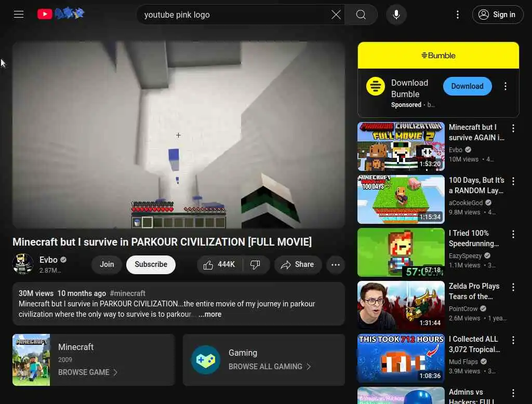Open options for '100 Days, But It's a RANDOM'
532x404 pixels.
pyautogui.click(x=513, y=181)
